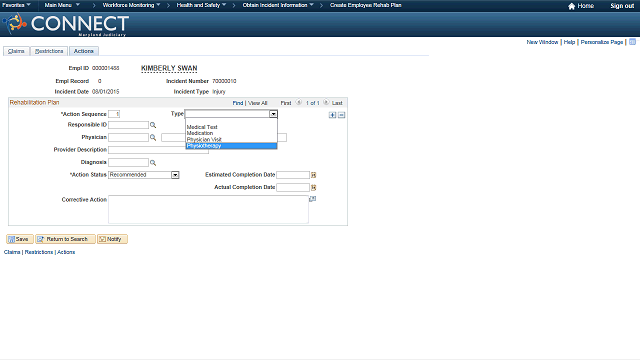
Task: Open the Physician lookup magnifier
Action: click(153, 138)
